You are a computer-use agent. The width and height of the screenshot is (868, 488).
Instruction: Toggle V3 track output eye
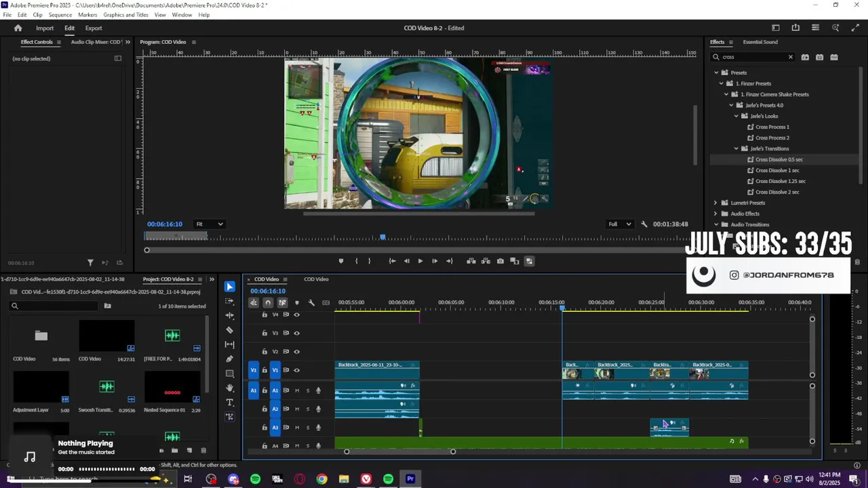[x=296, y=333]
